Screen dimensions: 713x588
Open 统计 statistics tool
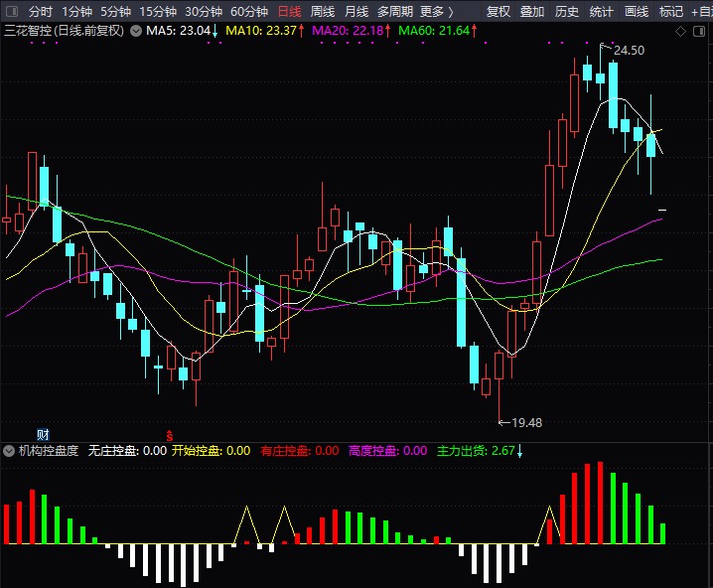[601, 11]
